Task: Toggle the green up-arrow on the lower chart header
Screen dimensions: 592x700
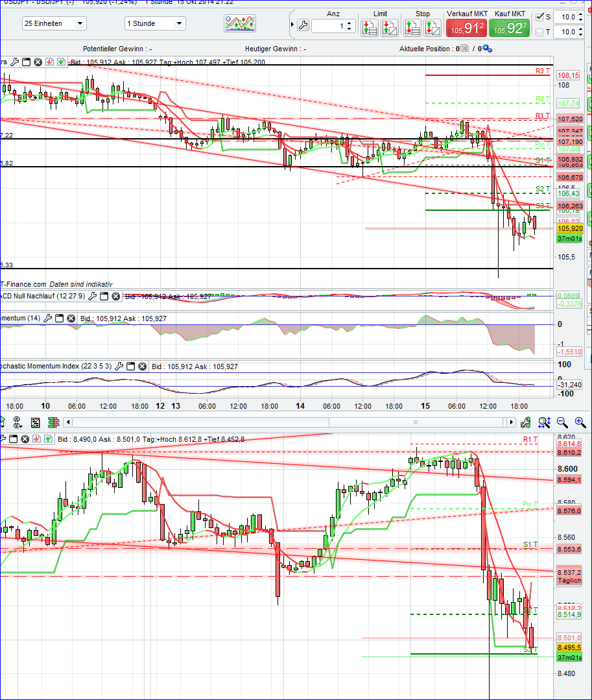Action: click(x=48, y=437)
